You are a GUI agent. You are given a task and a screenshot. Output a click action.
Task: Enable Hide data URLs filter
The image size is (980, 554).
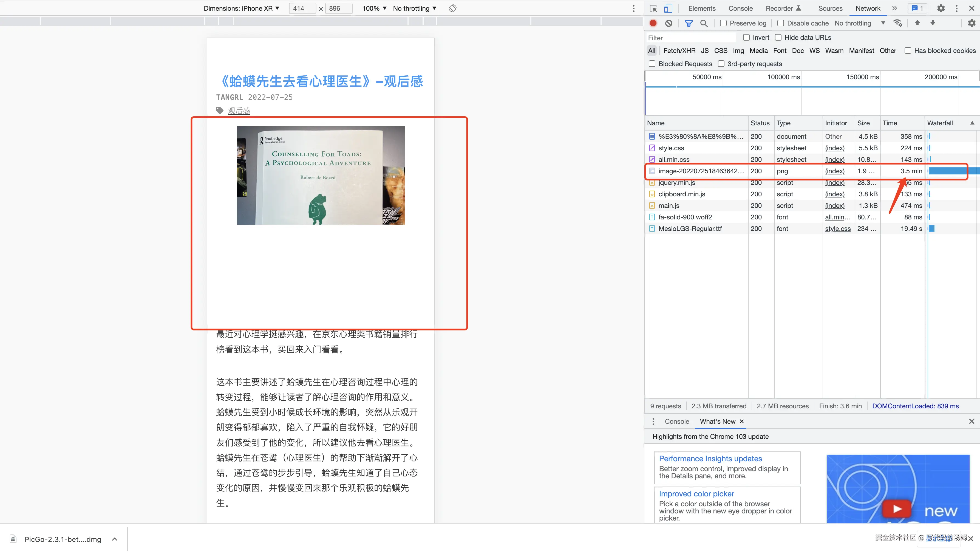(778, 37)
